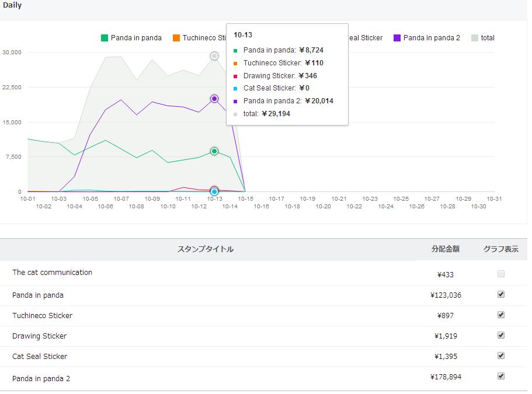This screenshot has height=394, width=532.
Task: Toggle Panda in panda 2 legend label
Action: 432,38
